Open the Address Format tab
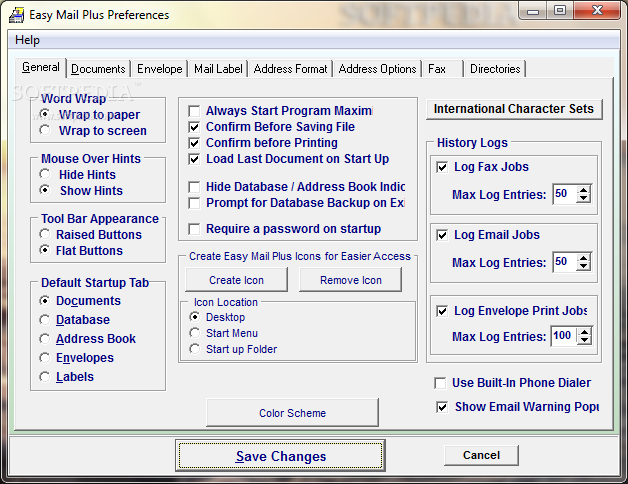Viewport: 628px width, 484px height. click(x=290, y=69)
